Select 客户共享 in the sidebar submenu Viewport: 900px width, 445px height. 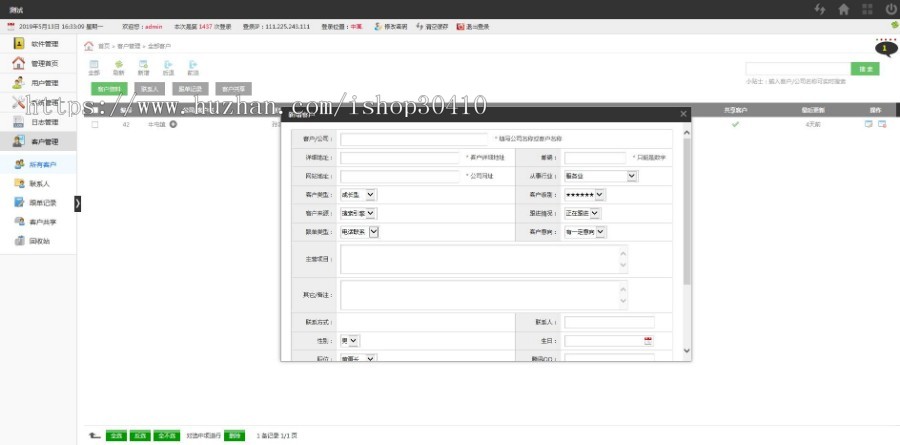38,222
